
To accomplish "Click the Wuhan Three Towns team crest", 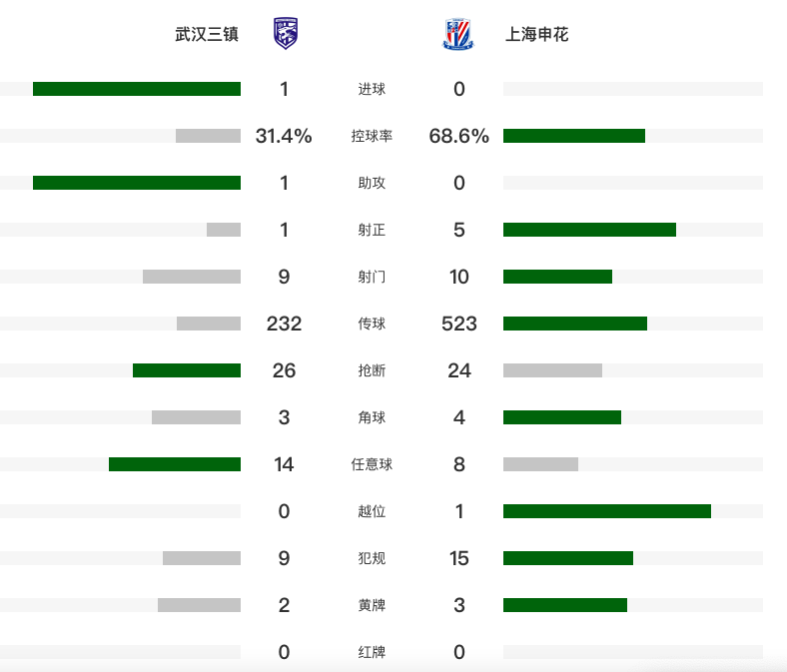I will tap(286, 33).
